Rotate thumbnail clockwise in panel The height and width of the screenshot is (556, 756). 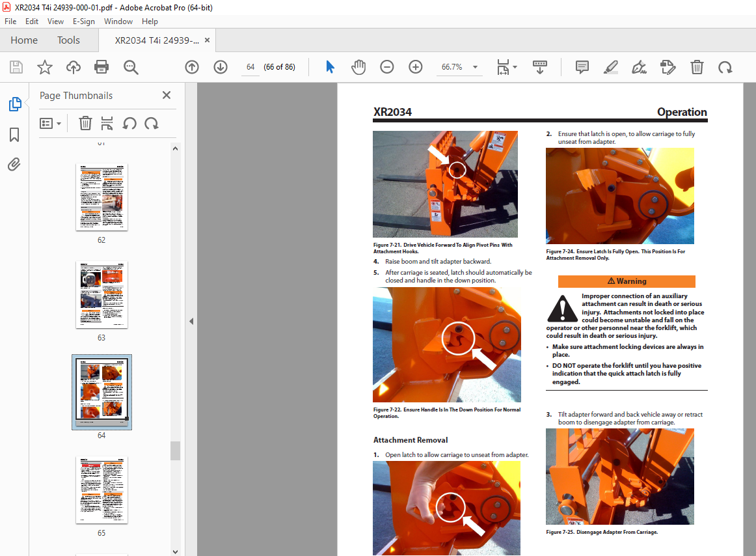tap(152, 124)
